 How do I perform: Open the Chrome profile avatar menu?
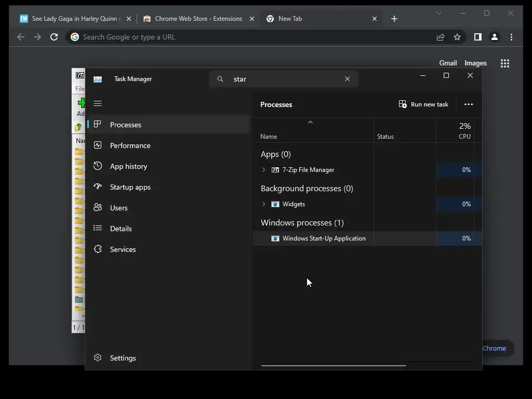click(x=495, y=37)
